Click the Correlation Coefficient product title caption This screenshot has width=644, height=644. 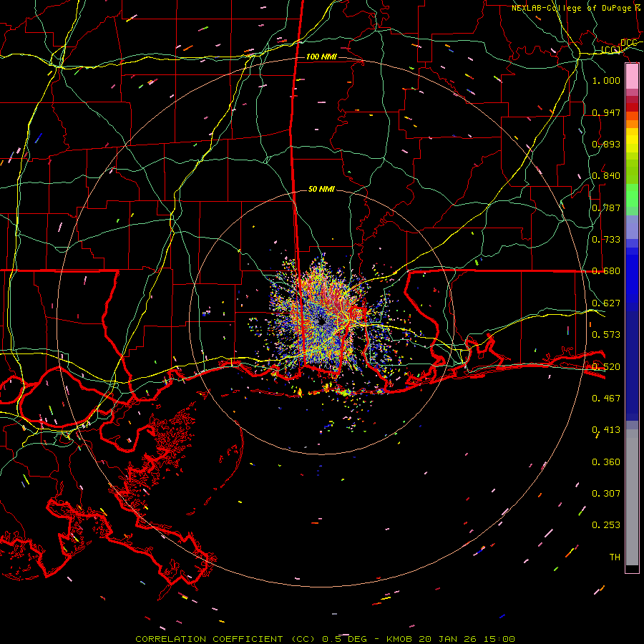325,639
